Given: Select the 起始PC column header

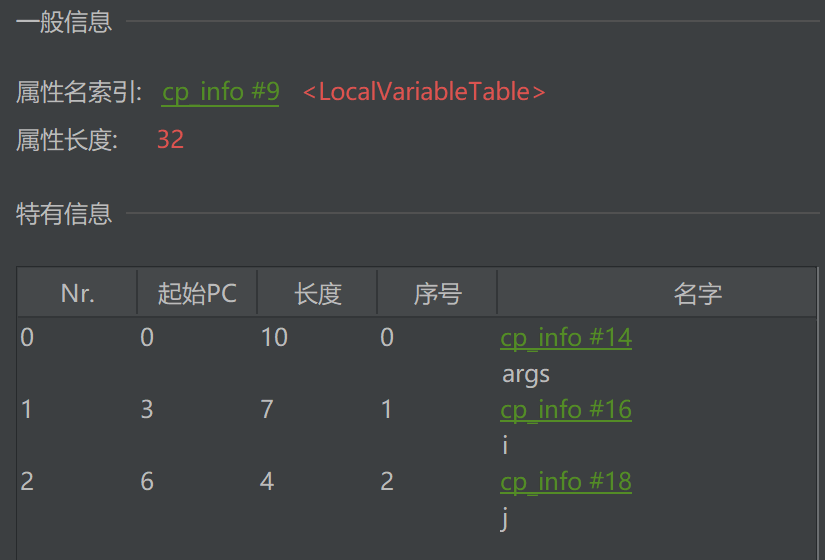Looking at the screenshot, I should coord(197,293).
